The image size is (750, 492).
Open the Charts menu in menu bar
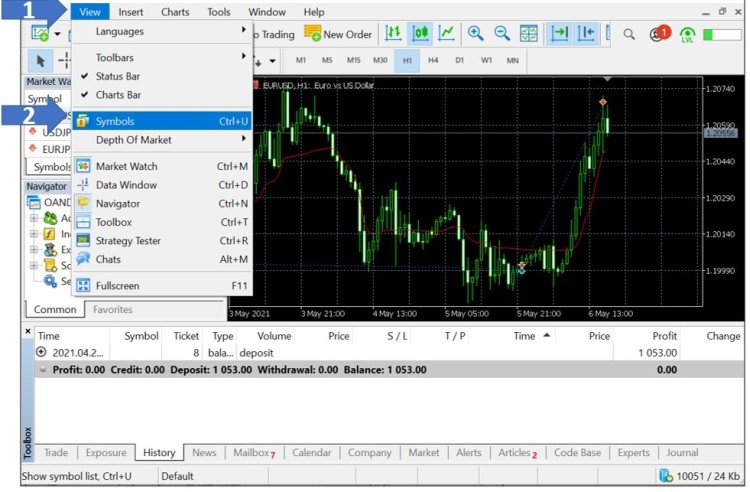point(175,12)
